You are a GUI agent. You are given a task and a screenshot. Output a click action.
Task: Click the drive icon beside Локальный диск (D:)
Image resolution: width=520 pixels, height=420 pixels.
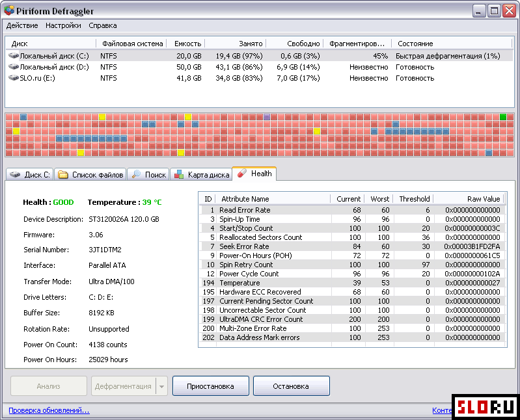[x=14, y=66]
